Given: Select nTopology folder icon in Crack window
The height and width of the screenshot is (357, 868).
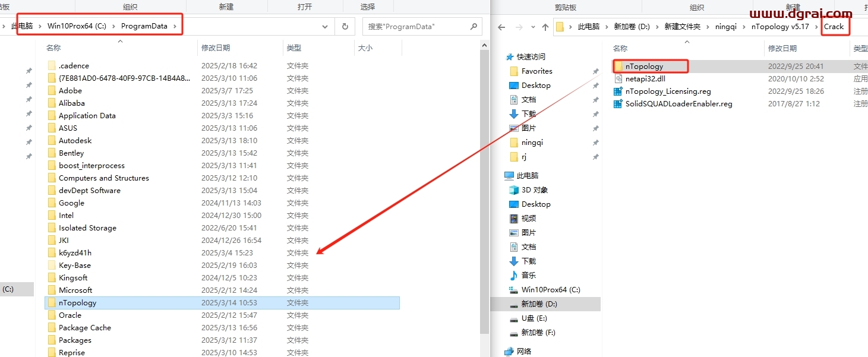Looking at the screenshot, I should [618, 67].
